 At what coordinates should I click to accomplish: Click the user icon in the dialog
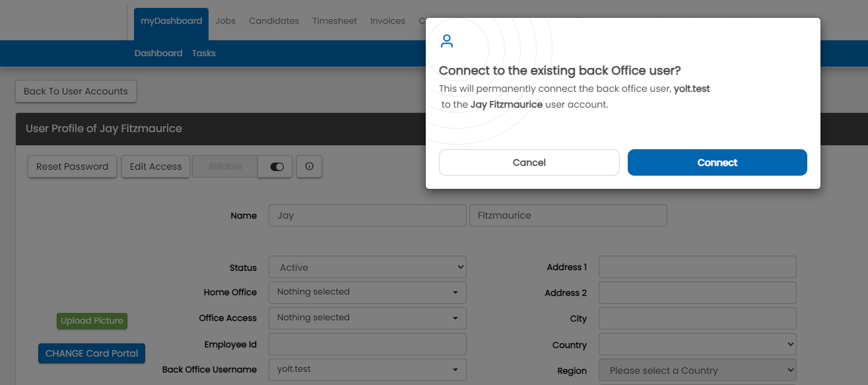(x=447, y=42)
